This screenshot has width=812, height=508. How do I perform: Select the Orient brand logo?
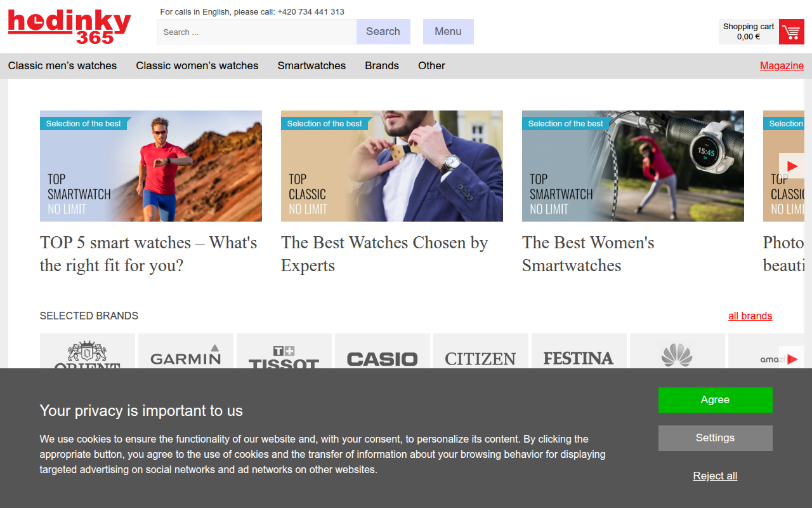(88, 351)
